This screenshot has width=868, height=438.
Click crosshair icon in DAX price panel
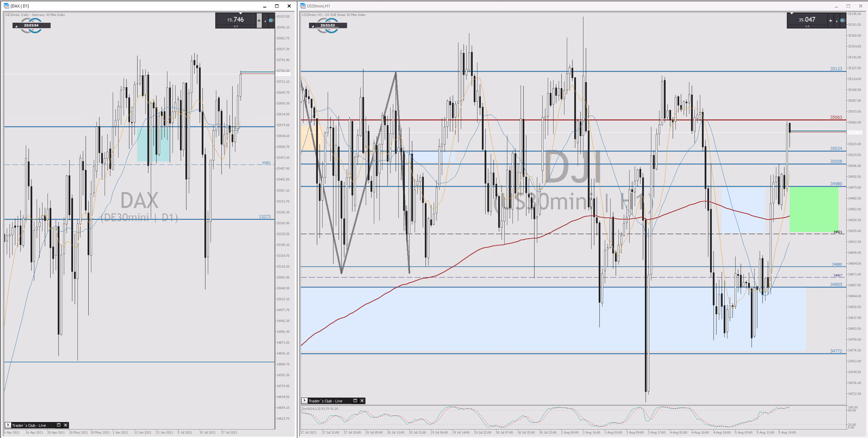259,21
